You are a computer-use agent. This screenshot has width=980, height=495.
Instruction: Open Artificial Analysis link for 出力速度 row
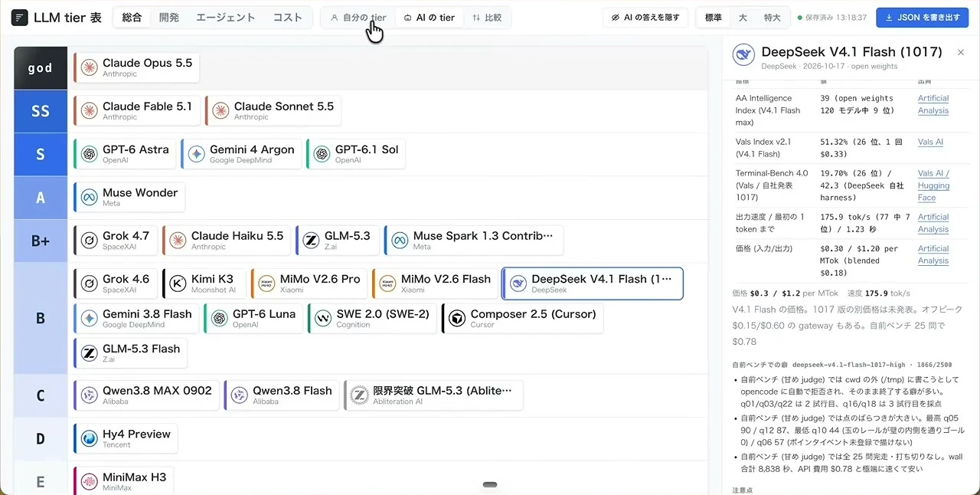tap(933, 223)
